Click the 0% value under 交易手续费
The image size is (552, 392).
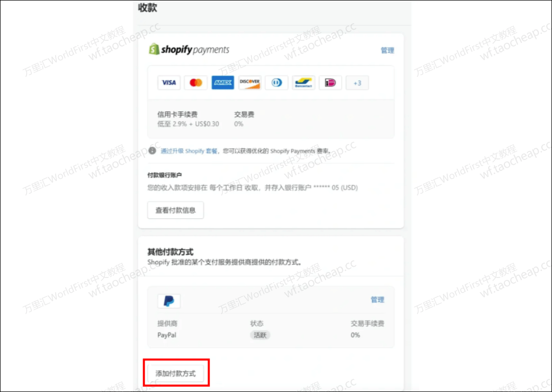[355, 335]
